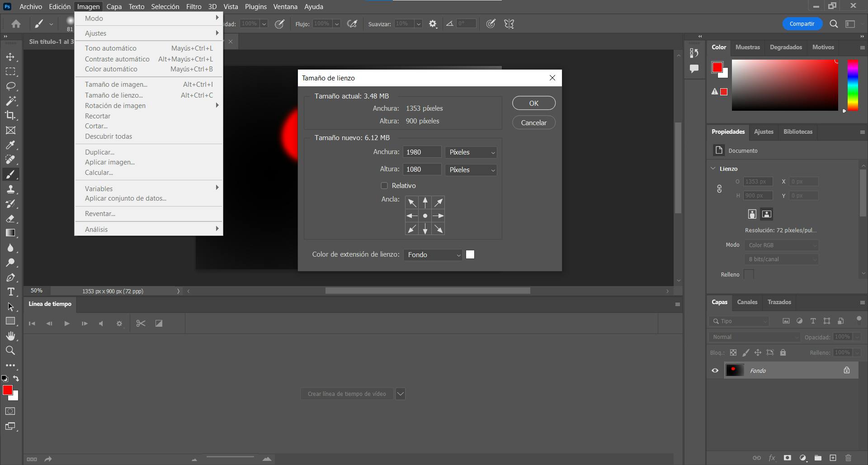
Task: Choose Tamaño de imagen menu entry
Action: point(116,85)
